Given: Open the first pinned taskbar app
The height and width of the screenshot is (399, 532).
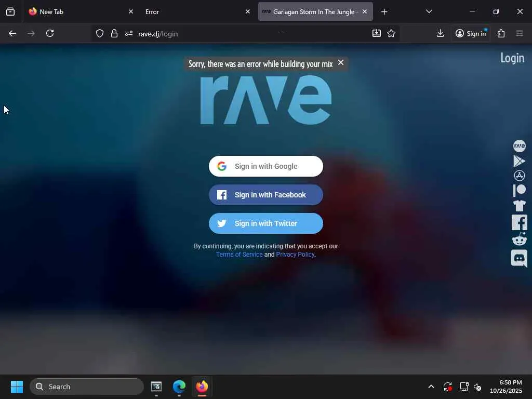Looking at the screenshot, I should pos(156,387).
